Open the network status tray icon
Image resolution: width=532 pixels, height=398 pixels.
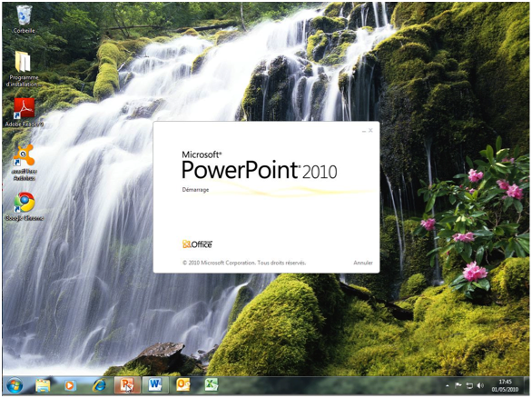coord(469,386)
